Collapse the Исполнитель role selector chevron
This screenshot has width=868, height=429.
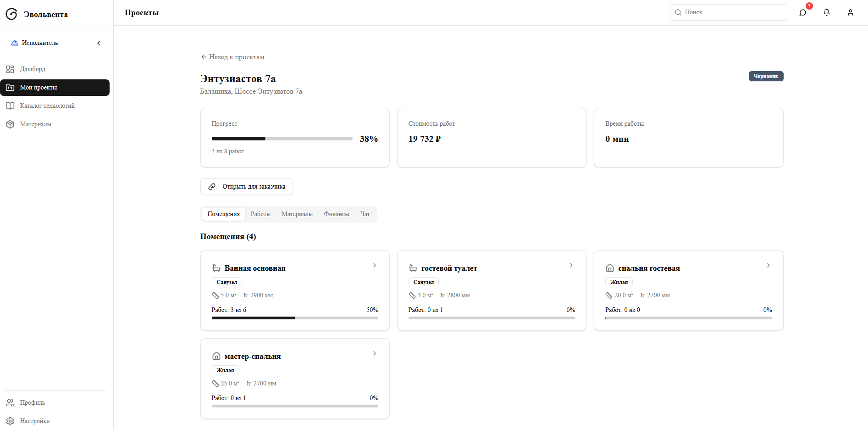pos(99,43)
